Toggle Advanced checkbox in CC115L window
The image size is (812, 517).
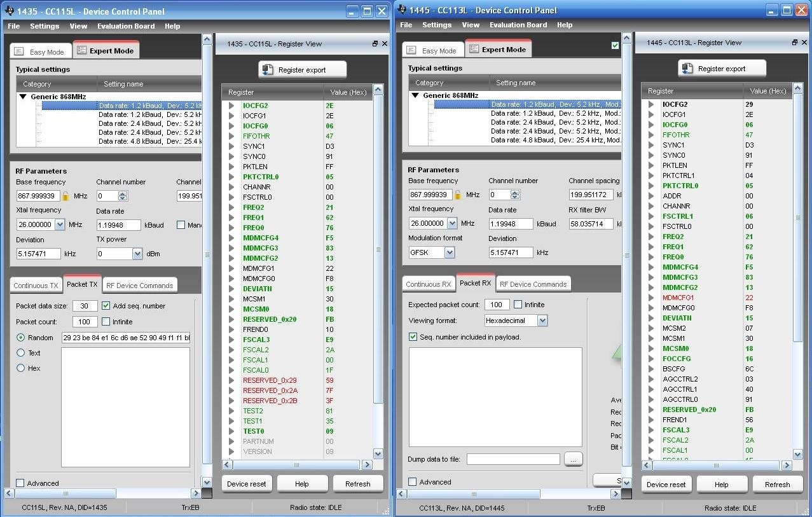point(20,483)
